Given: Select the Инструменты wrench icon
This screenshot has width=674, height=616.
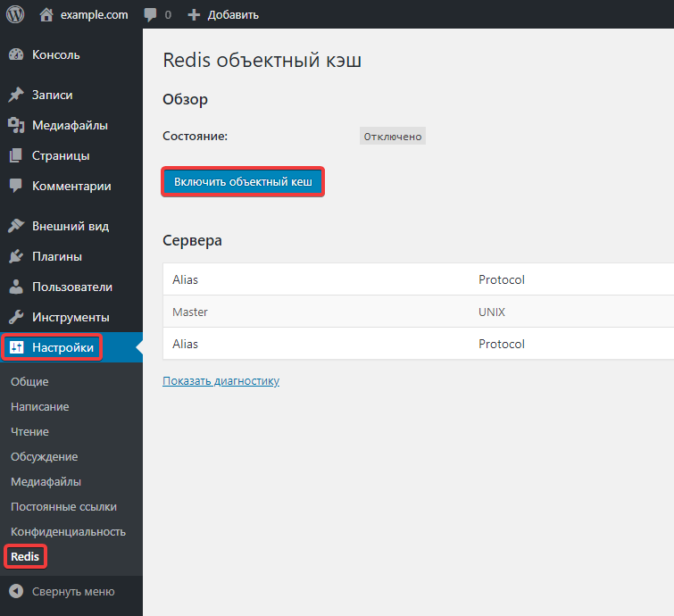Looking at the screenshot, I should (16, 317).
